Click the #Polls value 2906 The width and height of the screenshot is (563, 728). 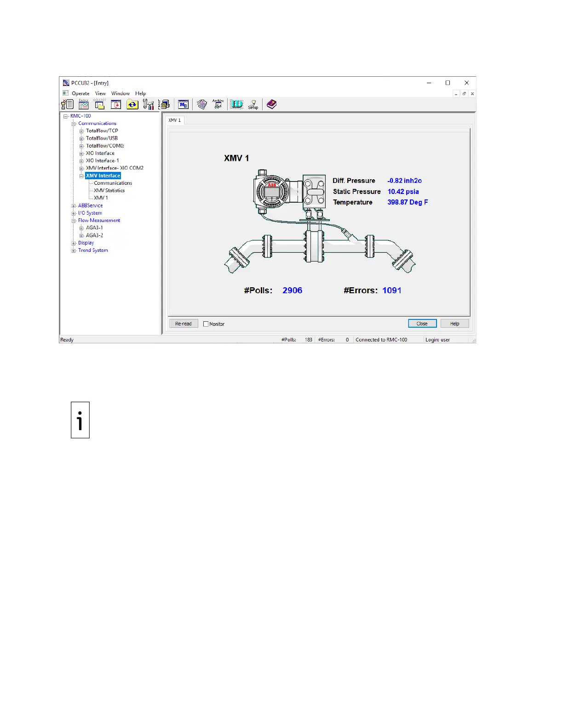(x=293, y=290)
